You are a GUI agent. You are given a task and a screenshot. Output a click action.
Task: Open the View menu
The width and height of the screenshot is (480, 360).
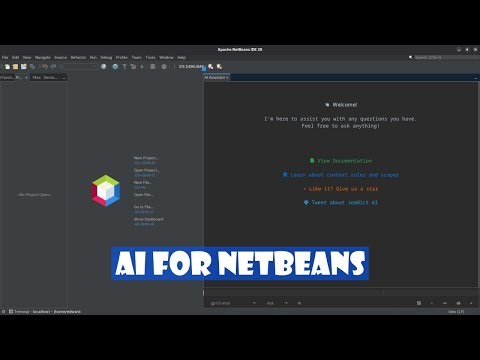click(27, 57)
